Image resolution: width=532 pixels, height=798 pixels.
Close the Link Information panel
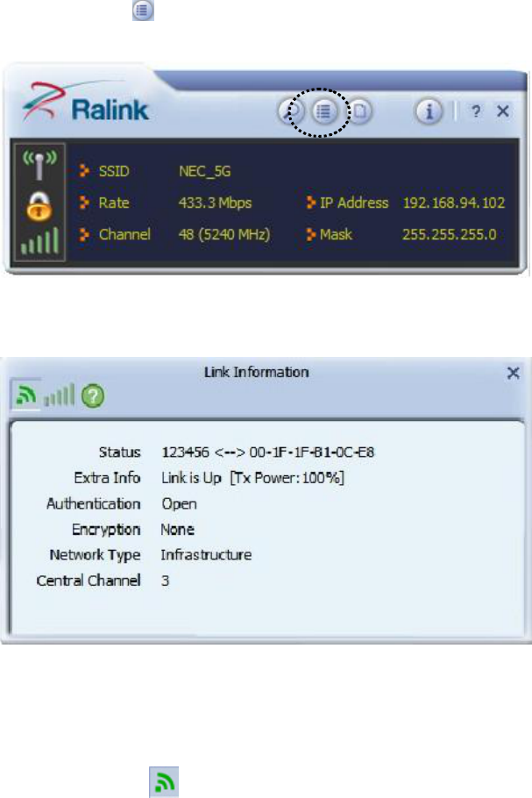click(x=514, y=373)
